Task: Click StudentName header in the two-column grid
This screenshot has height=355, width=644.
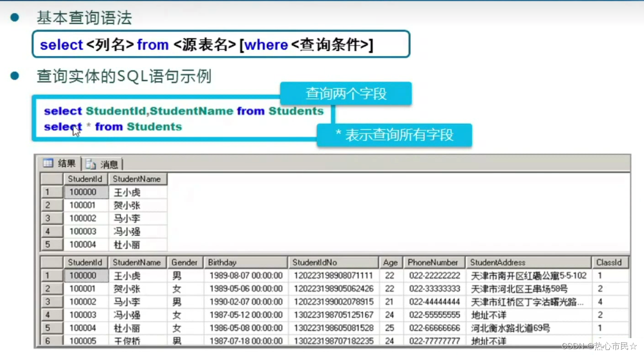Action: (x=137, y=179)
